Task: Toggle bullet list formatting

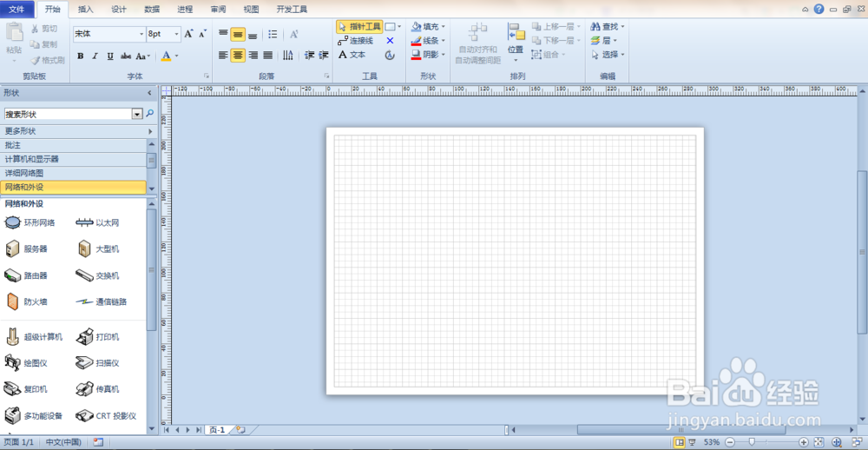Action: [x=273, y=35]
